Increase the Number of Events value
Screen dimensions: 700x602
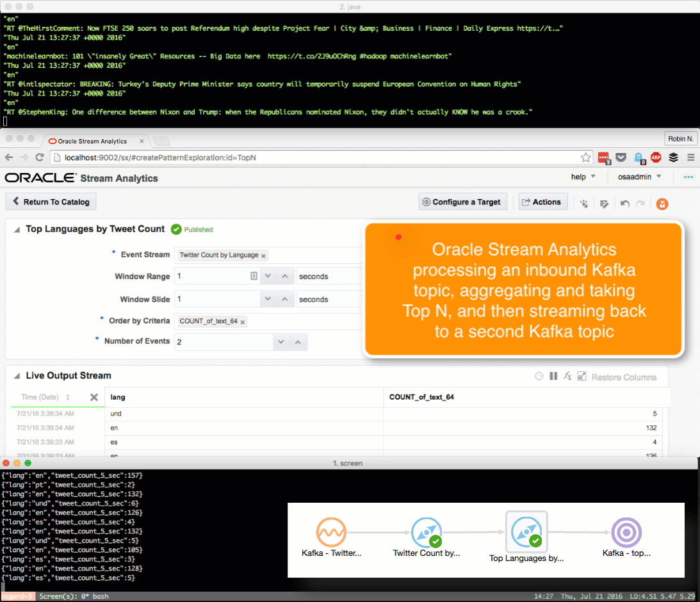point(298,342)
